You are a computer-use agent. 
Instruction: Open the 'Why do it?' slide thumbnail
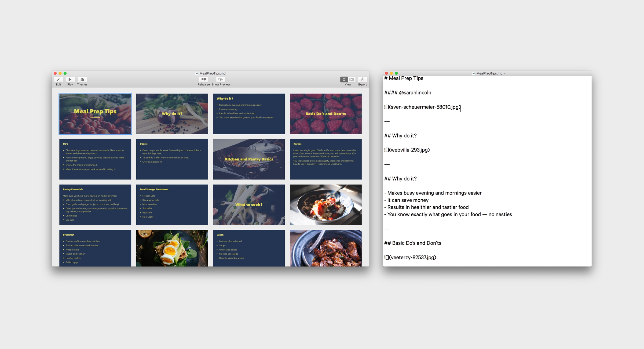click(172, 113)
